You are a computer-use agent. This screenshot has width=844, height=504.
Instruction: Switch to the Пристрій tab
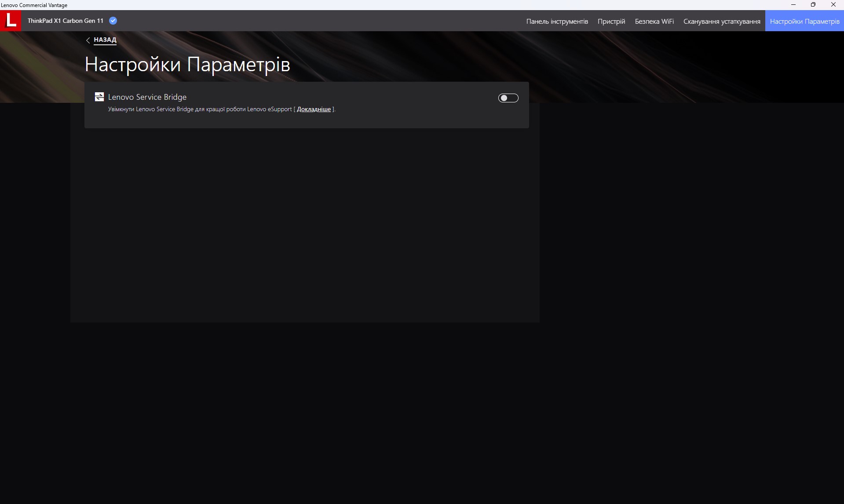coord(611,21)
